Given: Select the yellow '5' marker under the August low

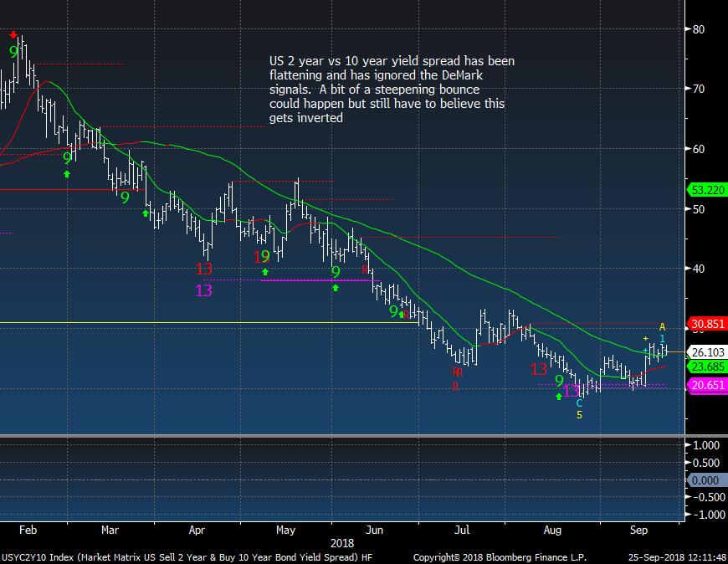Looking at the screenshot, I should click(x=579, y=415).
